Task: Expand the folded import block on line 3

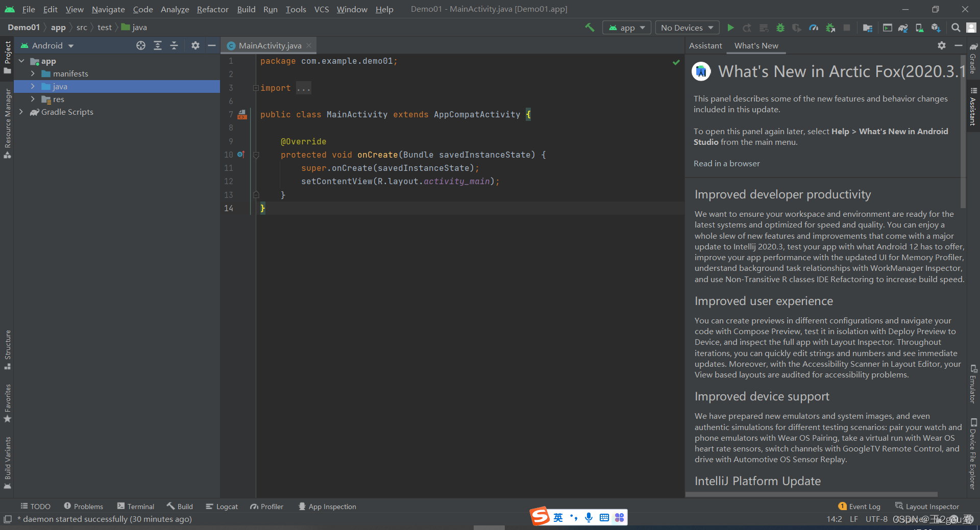Action: 256,88
